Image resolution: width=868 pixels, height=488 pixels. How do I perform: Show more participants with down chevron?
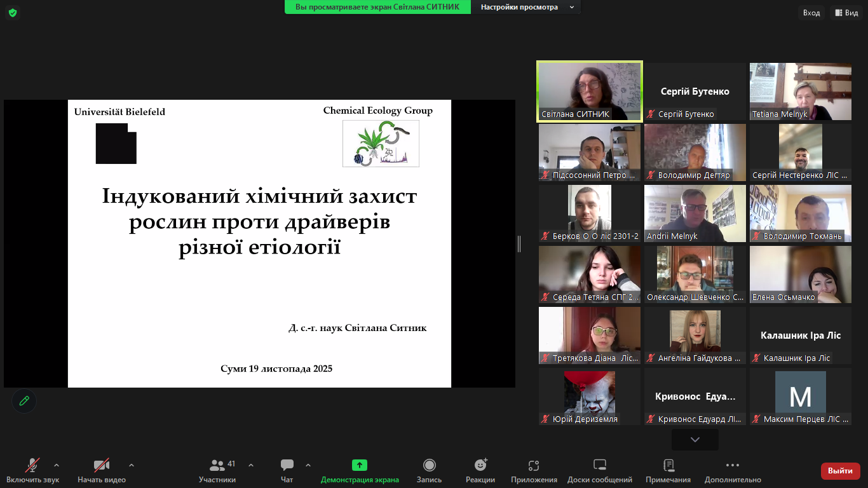695,440
